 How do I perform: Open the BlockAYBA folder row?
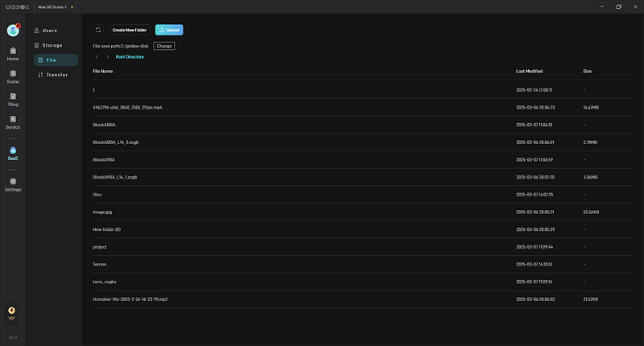[363, 159]
